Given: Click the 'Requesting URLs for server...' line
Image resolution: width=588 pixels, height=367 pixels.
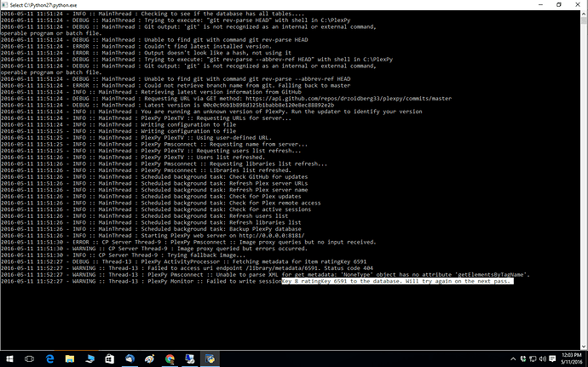Looking at the screenshot, I should [146, 118].
